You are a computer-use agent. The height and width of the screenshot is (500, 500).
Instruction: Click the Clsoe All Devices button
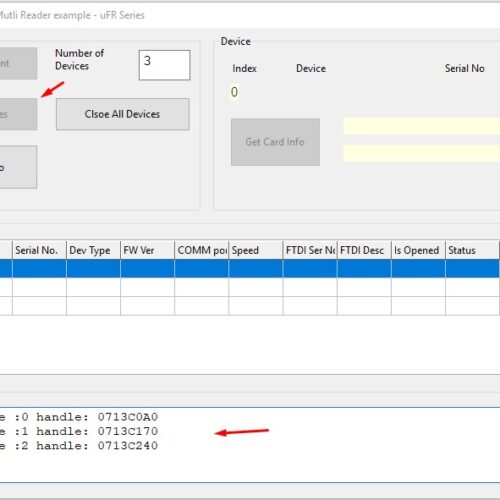[x=123, y=114]
